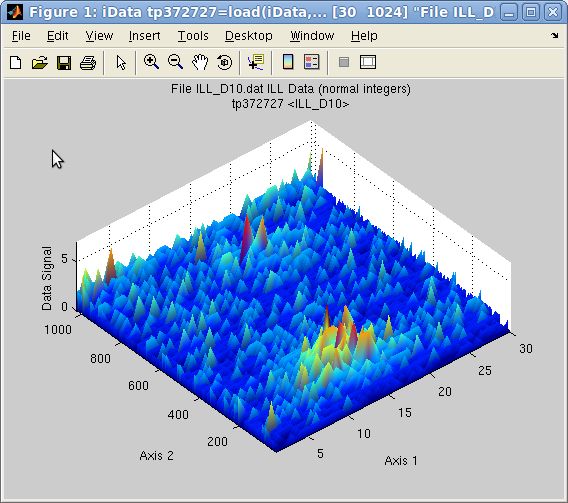Click the subtitle 'tp372727 <ILL_D10>'
The width and height of the screenshot is (568, 503).
(291, 104)
